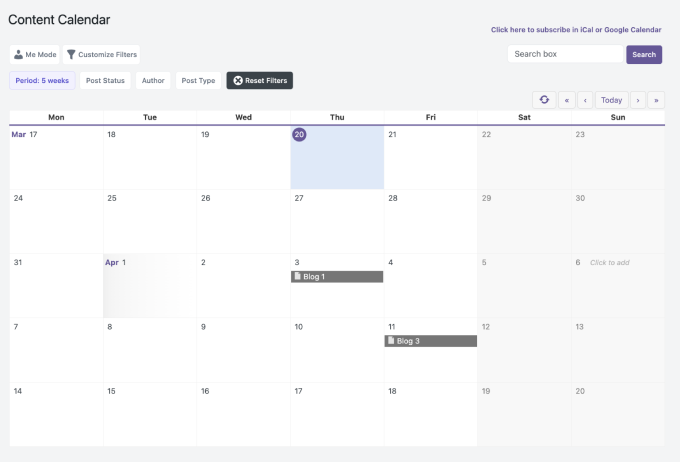The width and height of the screenshot is (680, 462).
Task: Go to previous week with single-left arrow
Action: [x=585, y=100]
